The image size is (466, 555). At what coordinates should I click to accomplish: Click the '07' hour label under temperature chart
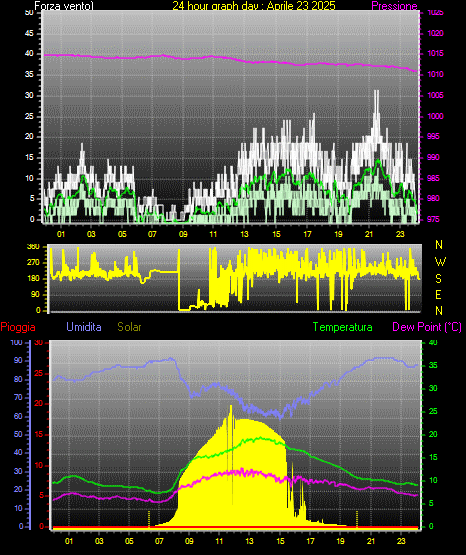pos(159,541)
